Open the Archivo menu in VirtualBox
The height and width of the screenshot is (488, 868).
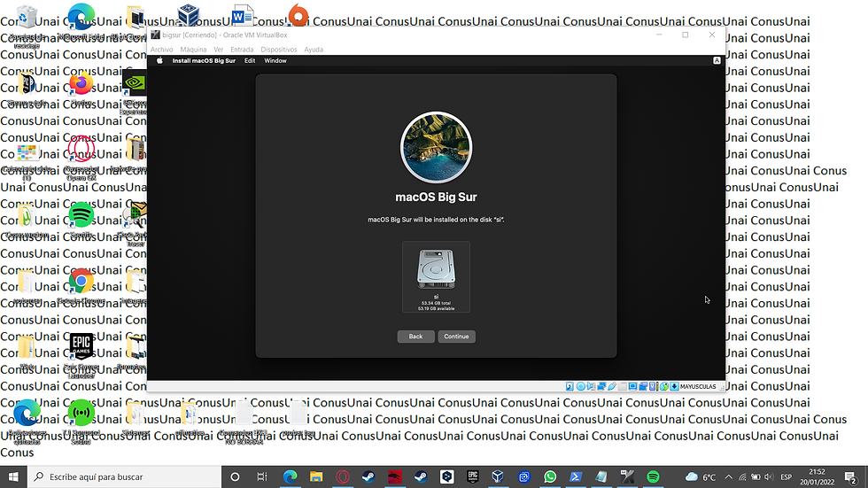[x=161, y=50]
